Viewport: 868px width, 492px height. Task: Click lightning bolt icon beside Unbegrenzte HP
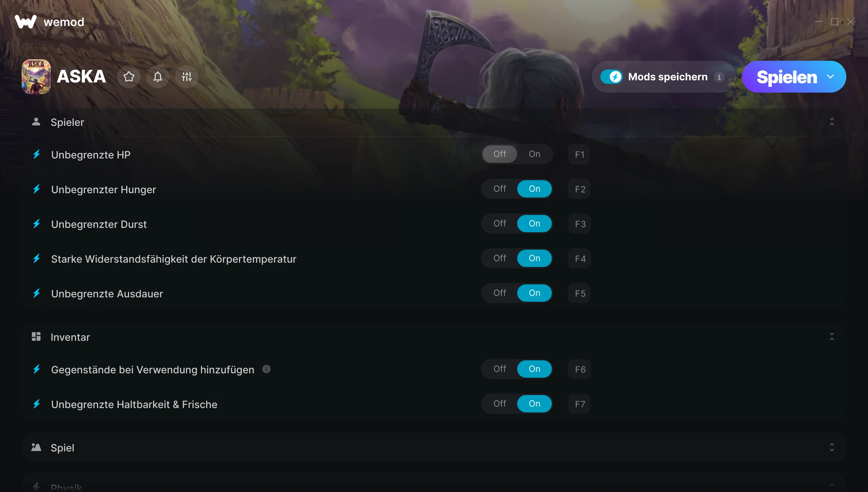tap(37, 154)
